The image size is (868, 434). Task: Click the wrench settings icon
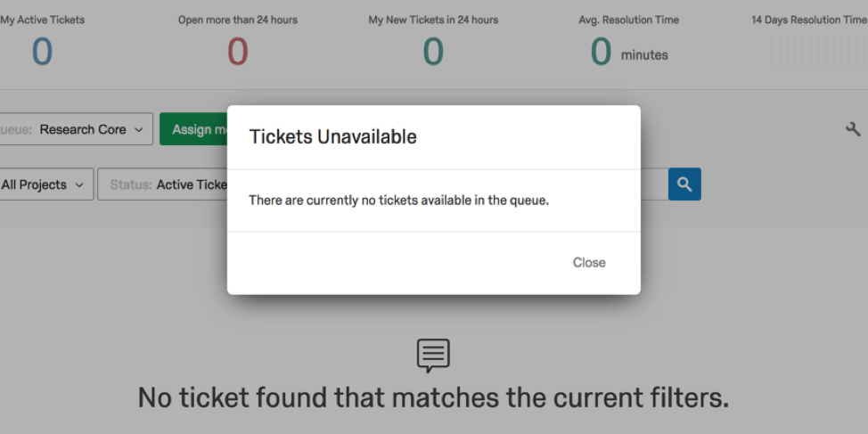click(x=853, y=129)
